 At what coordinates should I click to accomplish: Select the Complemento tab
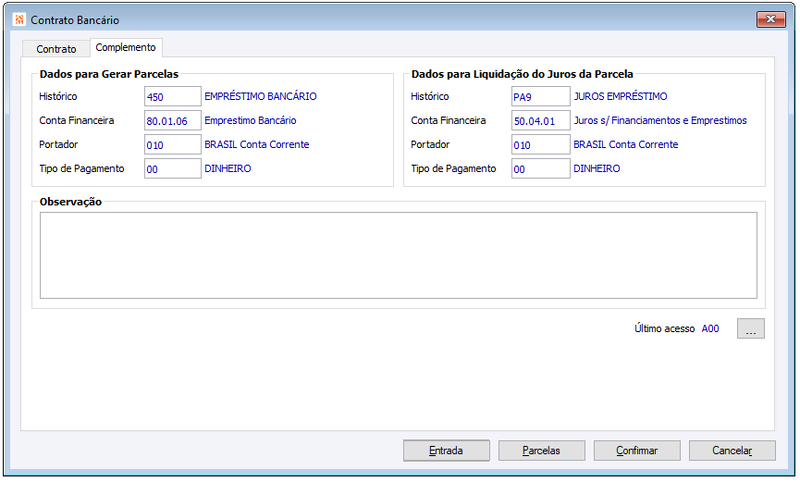pyautogui.click(x=126, y=47)
